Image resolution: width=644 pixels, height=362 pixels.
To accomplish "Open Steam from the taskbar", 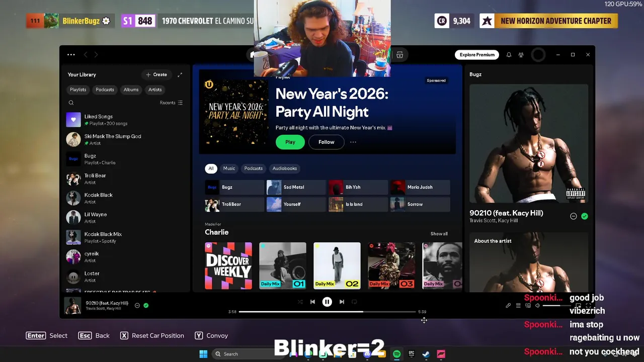I will (x=426, y=354).
